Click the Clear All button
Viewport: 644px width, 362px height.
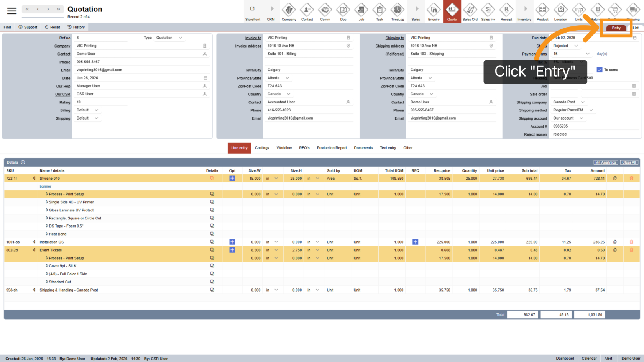[x=629, y=162]
